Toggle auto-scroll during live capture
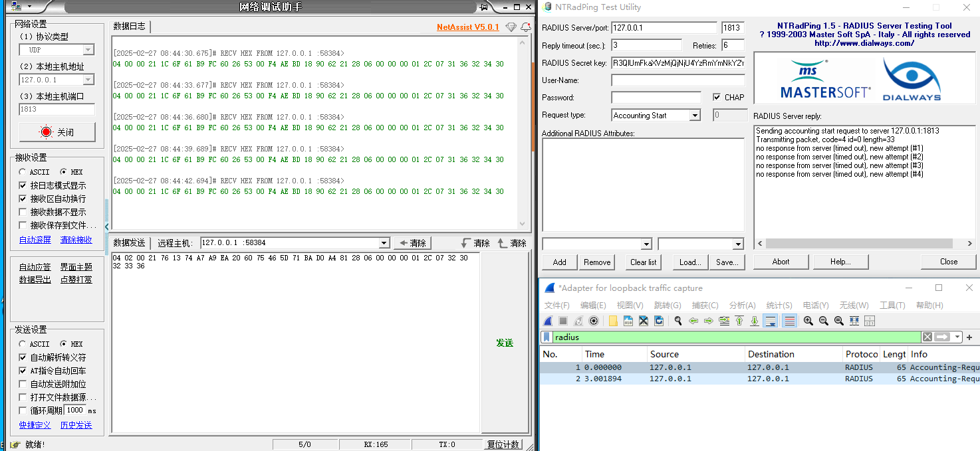 pyautogui.click(x=771, y=321)
